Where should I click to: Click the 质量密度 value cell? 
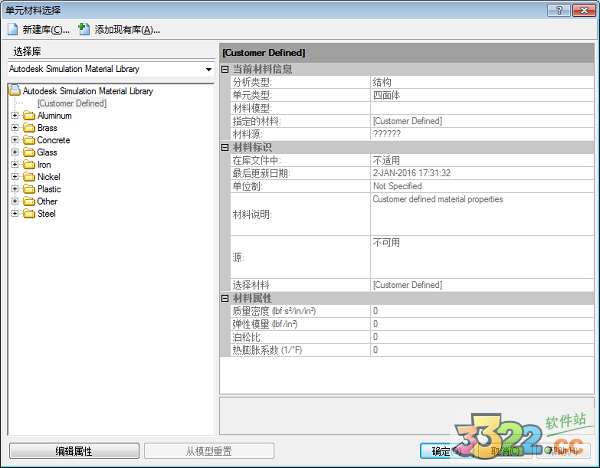tap(482, 311)
